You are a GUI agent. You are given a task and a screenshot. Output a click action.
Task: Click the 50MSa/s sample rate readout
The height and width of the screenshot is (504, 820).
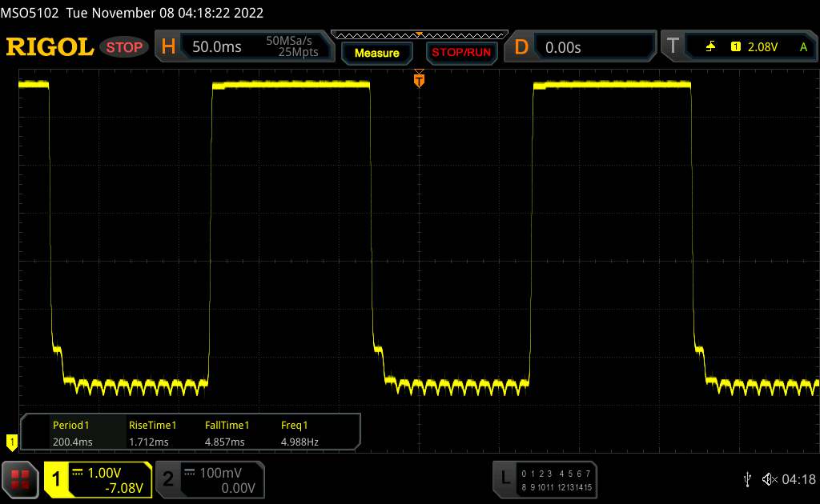click(288, 40)
